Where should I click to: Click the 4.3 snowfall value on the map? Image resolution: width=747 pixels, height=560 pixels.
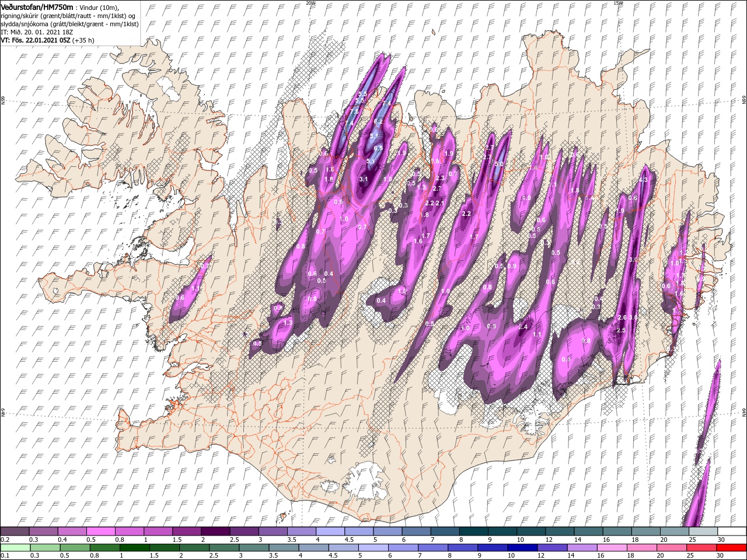tap(643, 180)
